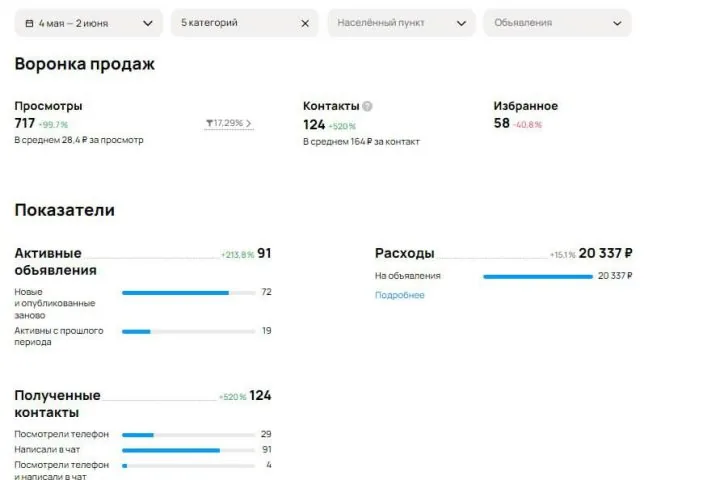Click the Воронка продаж heading
Image resolution: width=720 pixels, height=480 pixels.
(84, 64)
